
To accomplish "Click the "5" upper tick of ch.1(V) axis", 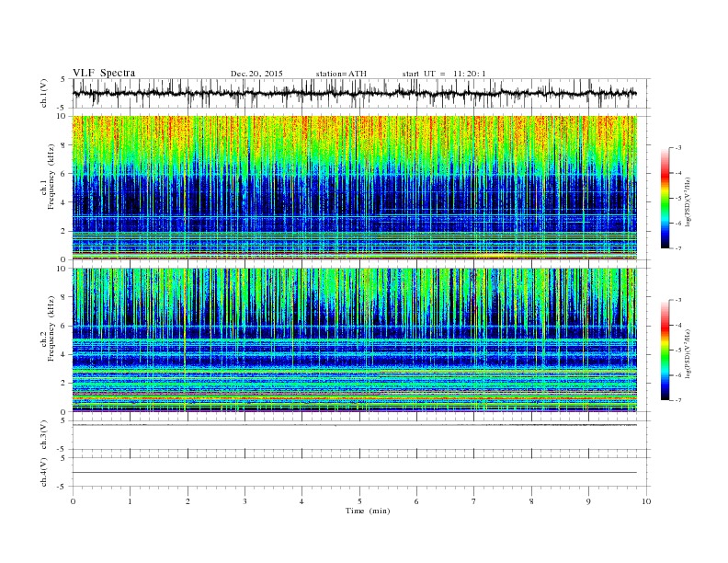I will tap(63, 79).
